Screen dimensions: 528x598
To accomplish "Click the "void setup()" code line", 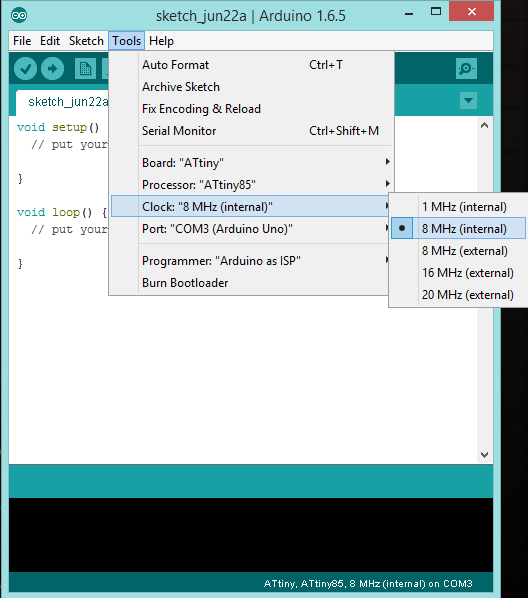I will [x=58, y=127].
